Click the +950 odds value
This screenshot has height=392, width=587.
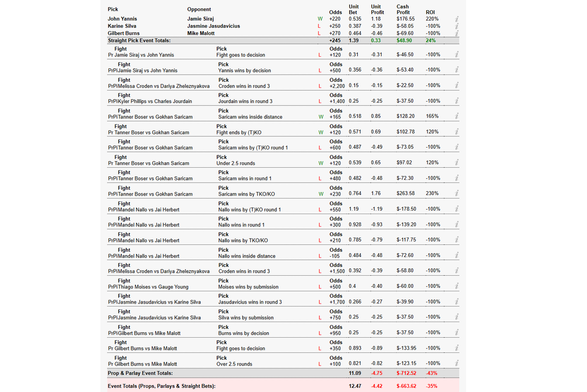coord(335,333)
